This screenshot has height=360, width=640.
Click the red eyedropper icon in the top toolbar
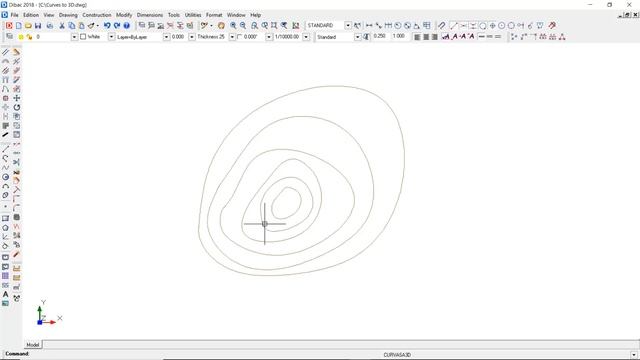point(552,25)
